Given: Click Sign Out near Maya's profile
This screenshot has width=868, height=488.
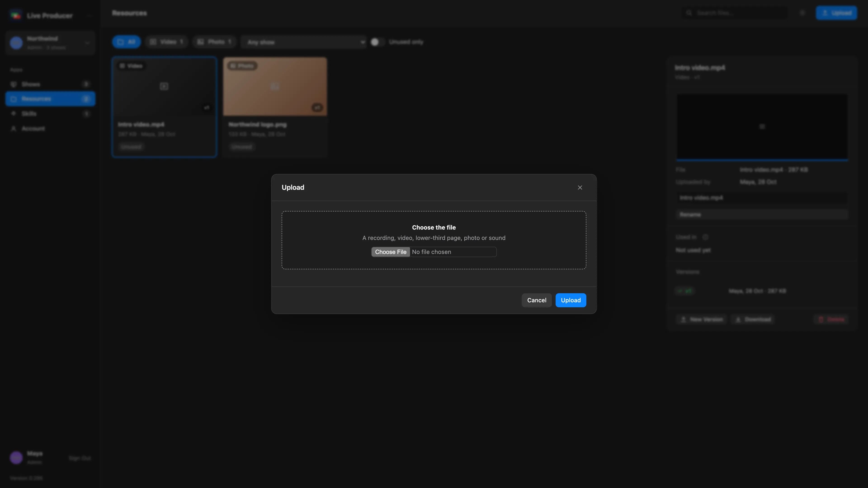Looking at the screenshot, I should [x=80, y=458].
